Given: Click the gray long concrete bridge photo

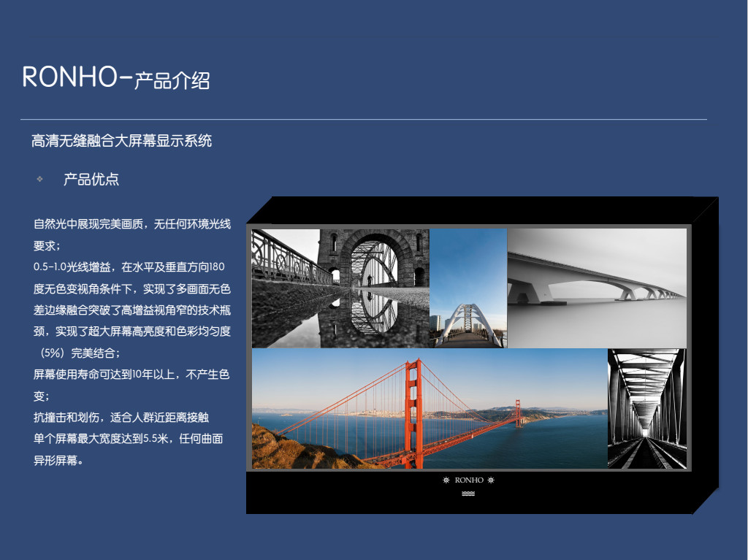Looking at the screenshot, I should pyautogui.click(x=597, y=288).
